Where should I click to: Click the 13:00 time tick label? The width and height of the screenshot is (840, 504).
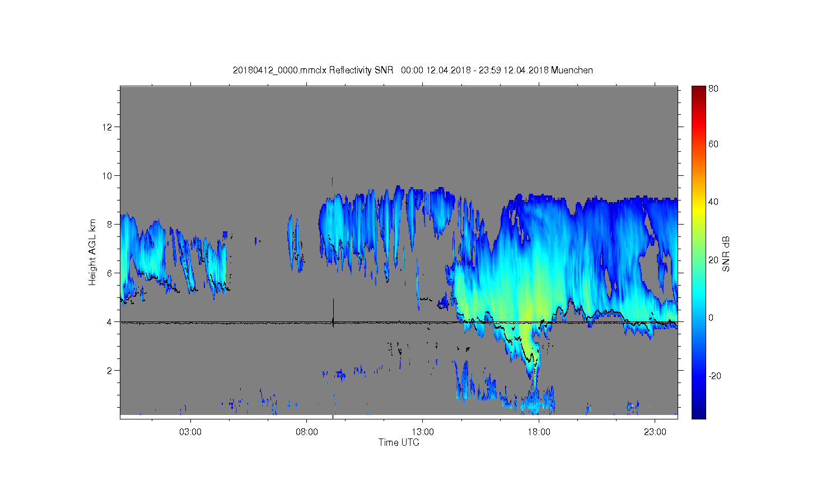pos(423,432)
